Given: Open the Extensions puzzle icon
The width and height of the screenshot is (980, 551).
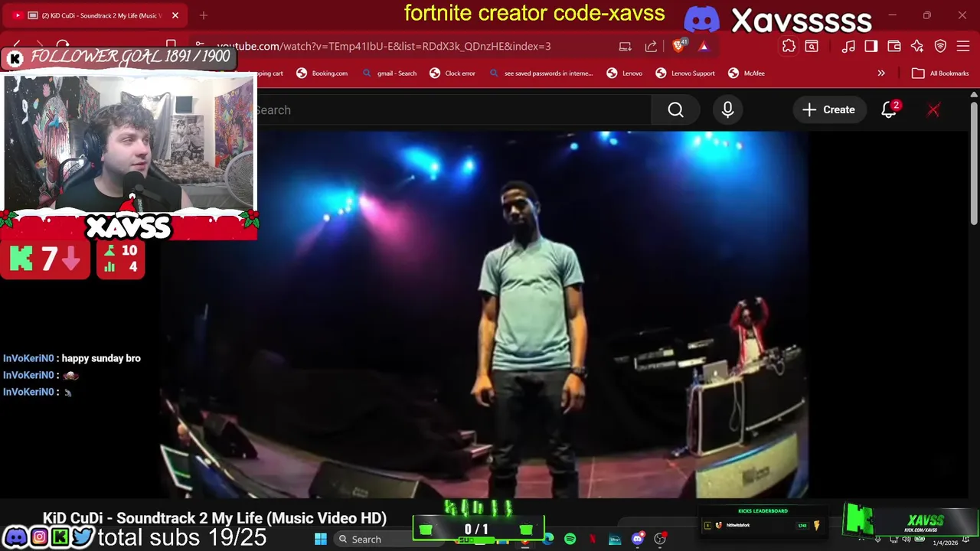Looking at the screenshot, I should [789, 47].
